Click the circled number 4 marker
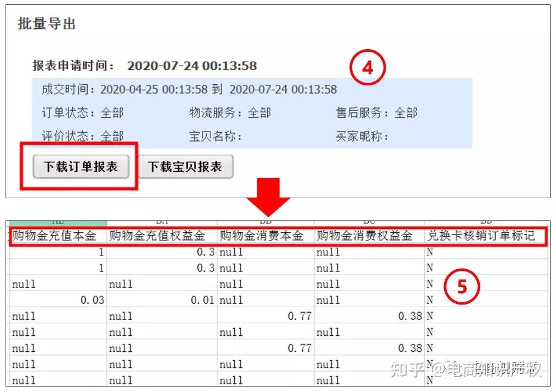Screen dimensions: 556x392 [368, 68]
